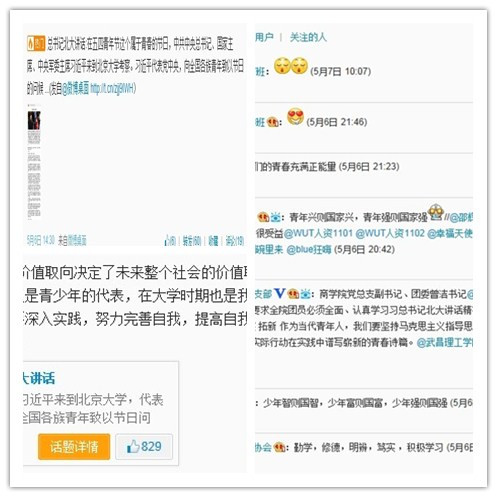Click the 收藏 favorite link
497x497 pixels.
[x=213, y=240]
